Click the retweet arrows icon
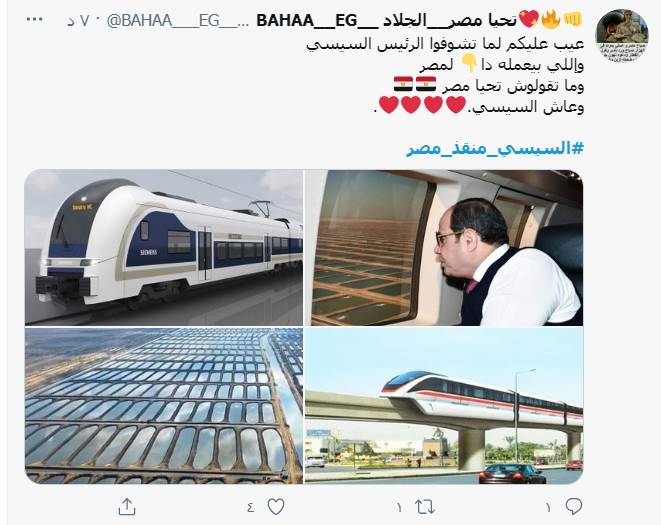This screenshot has width=661, height=525. [425, 506]
